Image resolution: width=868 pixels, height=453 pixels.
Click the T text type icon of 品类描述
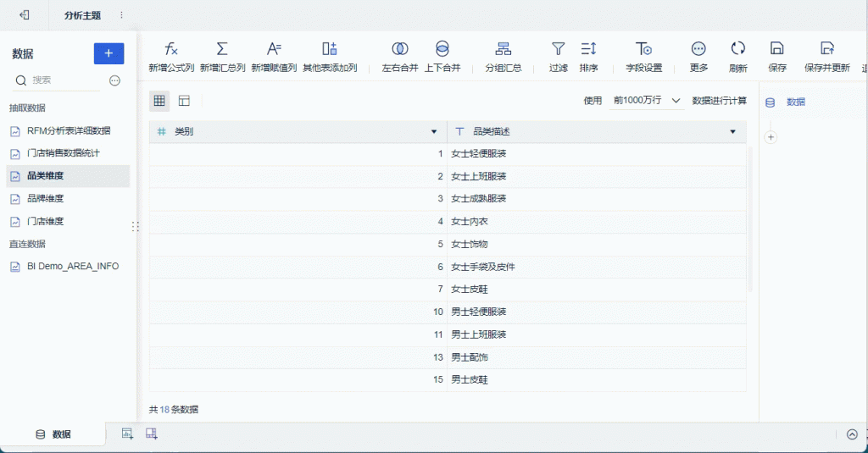(459, 131)
